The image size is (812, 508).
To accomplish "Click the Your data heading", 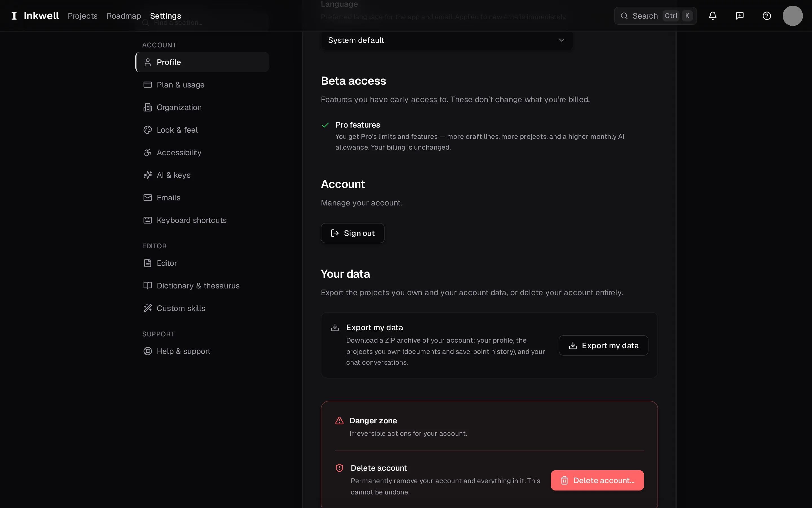I will tap(345, 274).
